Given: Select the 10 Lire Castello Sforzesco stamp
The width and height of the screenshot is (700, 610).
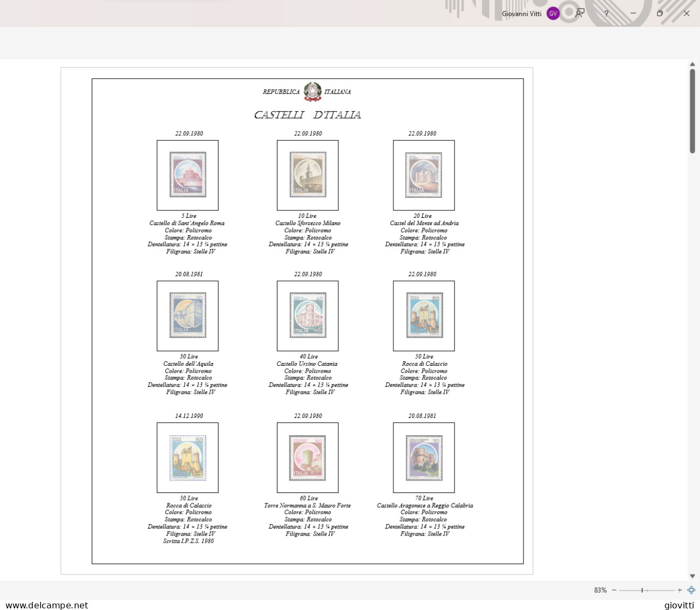Looking at the screenshot, I should coord(308,175).
